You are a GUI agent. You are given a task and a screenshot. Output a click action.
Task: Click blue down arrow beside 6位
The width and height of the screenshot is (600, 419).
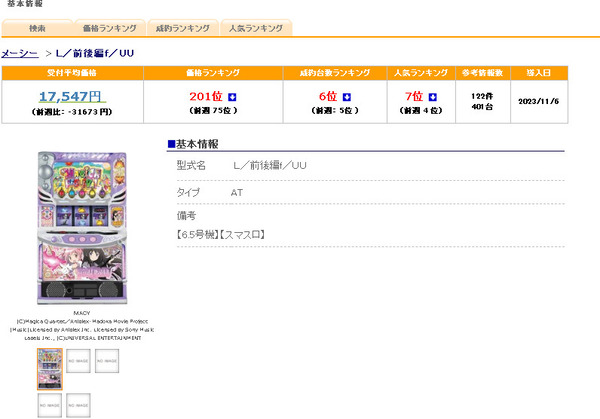[347, 97]
